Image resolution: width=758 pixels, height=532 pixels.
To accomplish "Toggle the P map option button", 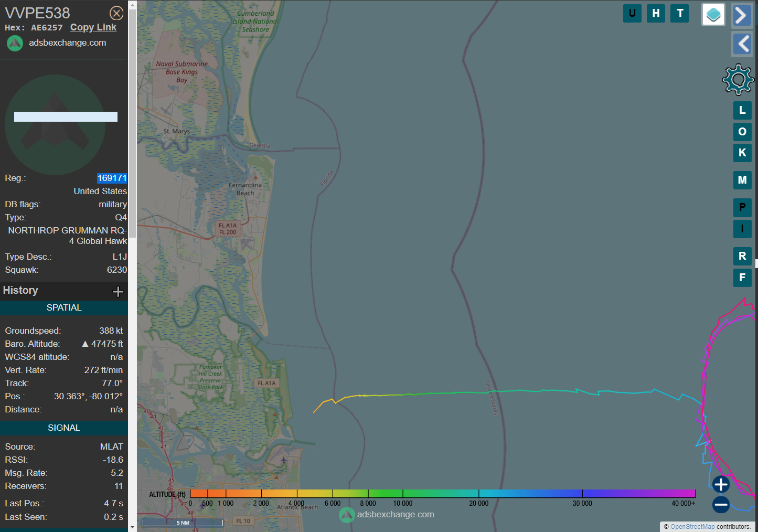I will [742, 207].
